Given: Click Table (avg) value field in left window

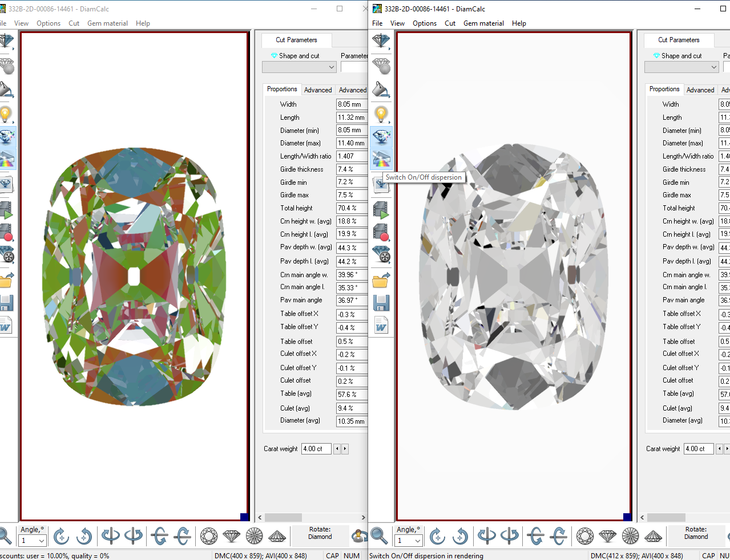Looking at the screenshot, I should click(x=352, y=394).
